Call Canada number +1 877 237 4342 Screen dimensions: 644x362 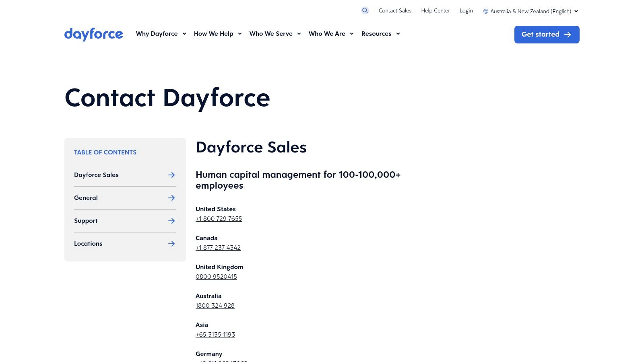coord(218,248)
